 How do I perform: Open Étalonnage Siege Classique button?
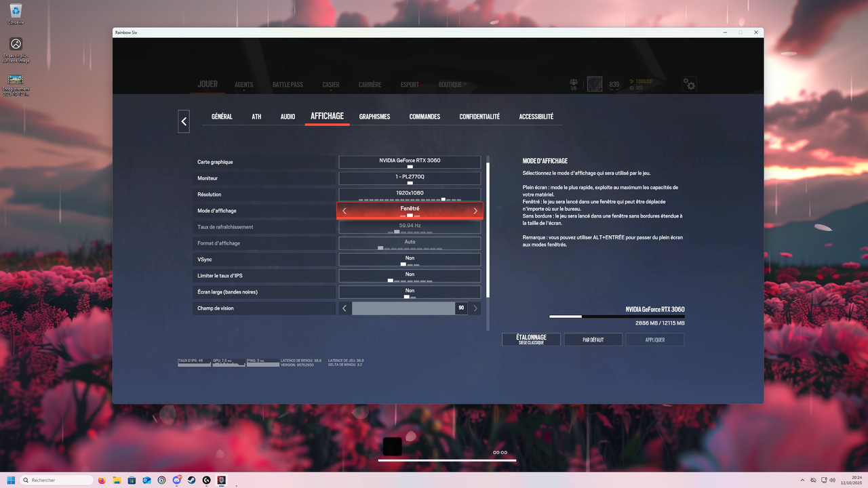[x=531, y=340]
